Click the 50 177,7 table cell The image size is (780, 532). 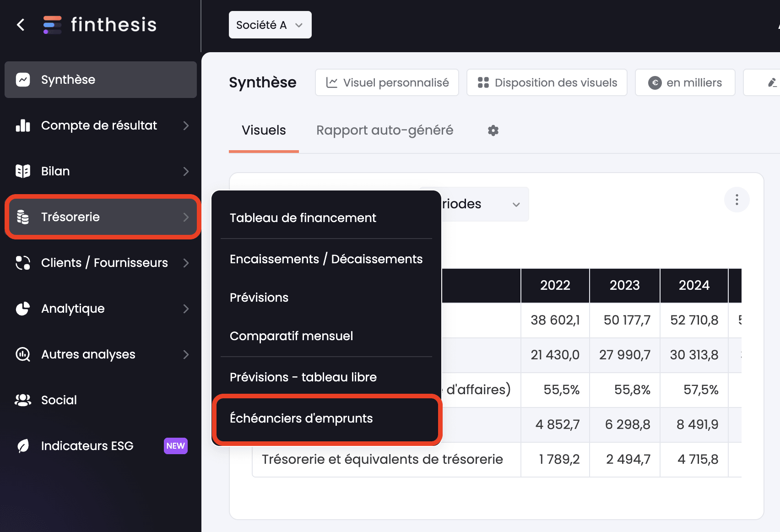tap(625, 320)
